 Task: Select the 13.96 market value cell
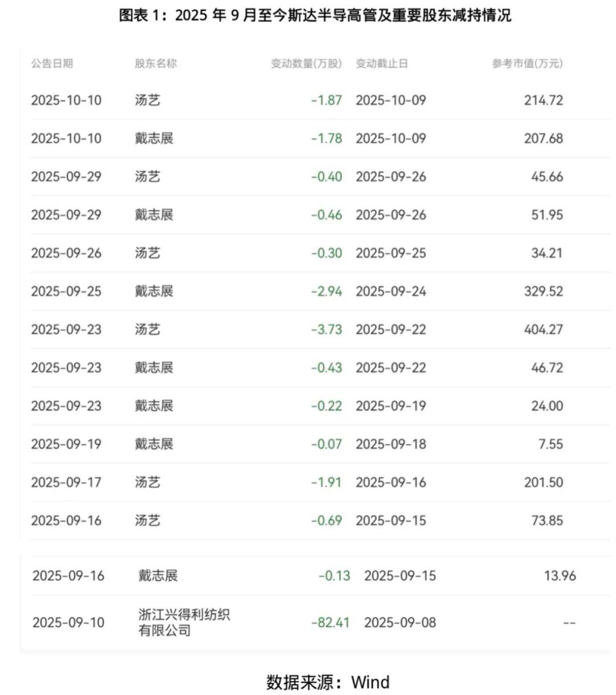(560, 576)
